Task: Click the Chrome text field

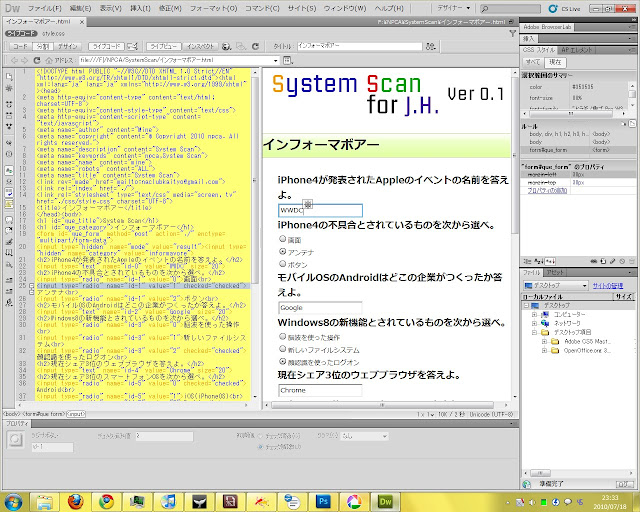Action: (320, 390)
